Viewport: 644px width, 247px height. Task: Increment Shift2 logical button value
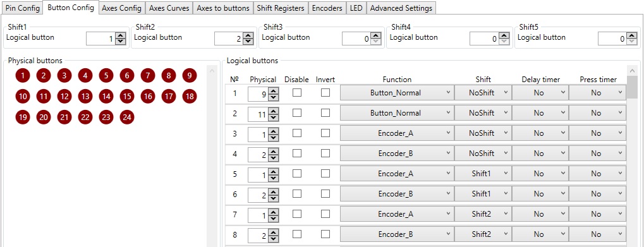click(248, 36)
